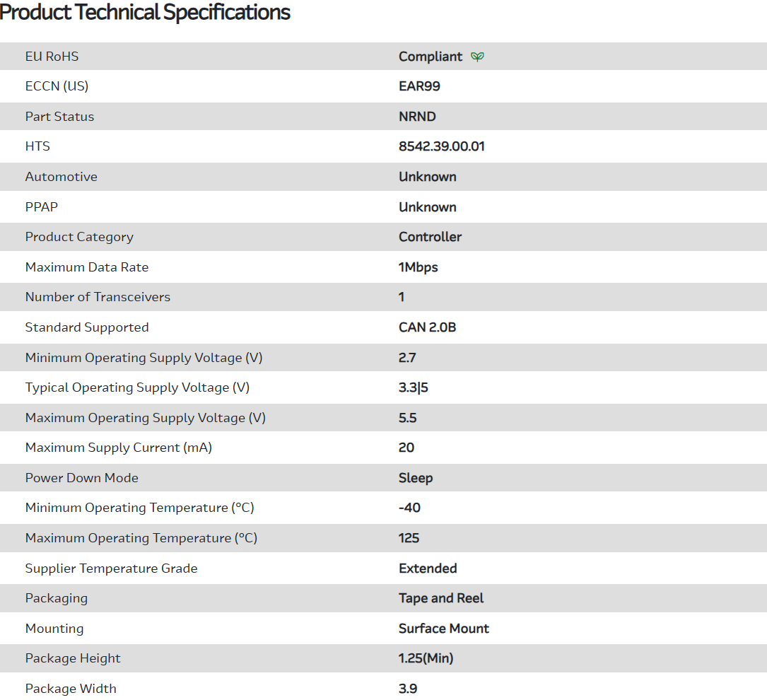Select the Tape and Reel packaging value
Screen dimensions: 767x700
click(x=441, y=598)
